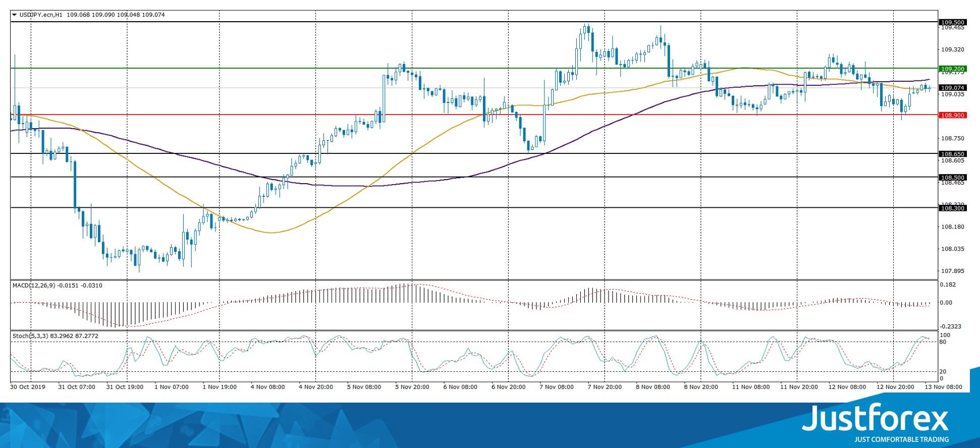The width and height of the screenshot is (980, 448).
Task: Click the 20 level on Stochastic scale
Action: pos(943,372)
